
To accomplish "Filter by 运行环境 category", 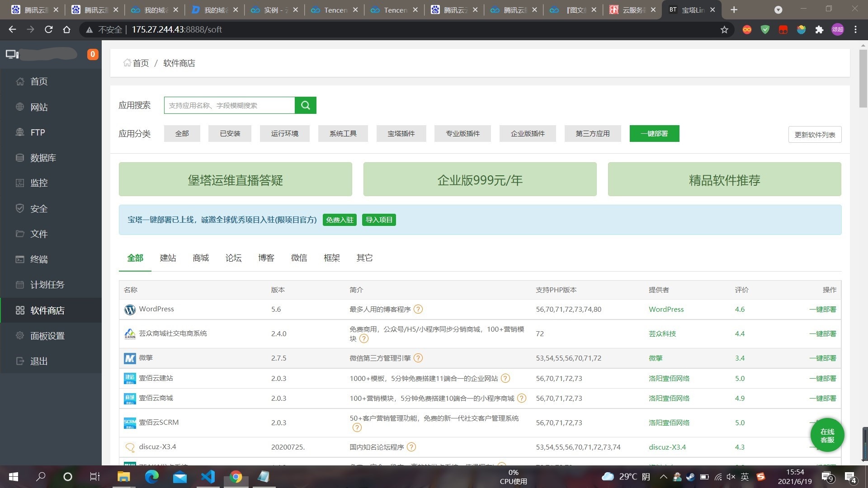I will (x=285, y=134).
